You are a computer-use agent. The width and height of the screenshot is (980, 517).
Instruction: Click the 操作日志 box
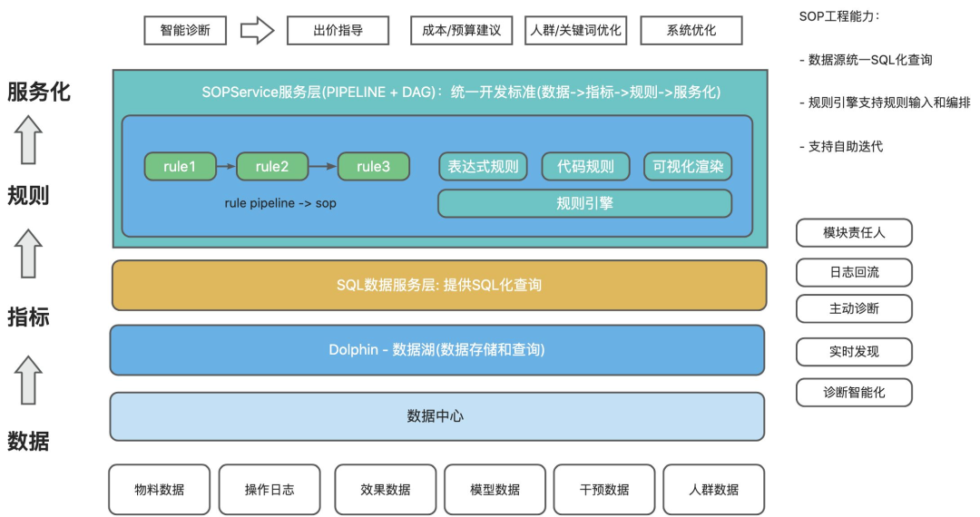[269, 490]
